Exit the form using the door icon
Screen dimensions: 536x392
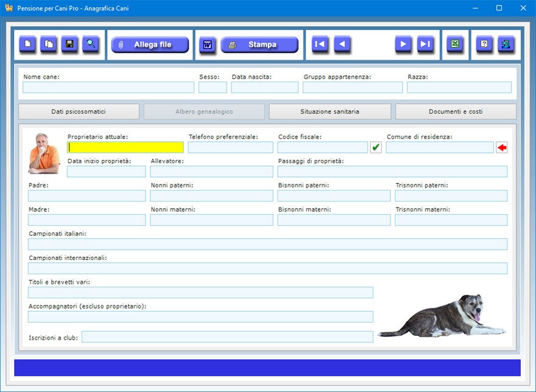point(506,44)
